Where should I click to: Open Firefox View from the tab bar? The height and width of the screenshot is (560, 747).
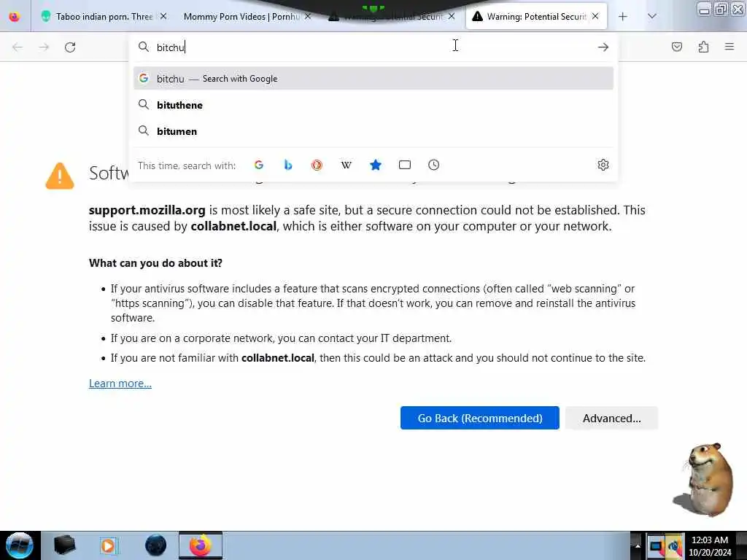click(15, 17)
